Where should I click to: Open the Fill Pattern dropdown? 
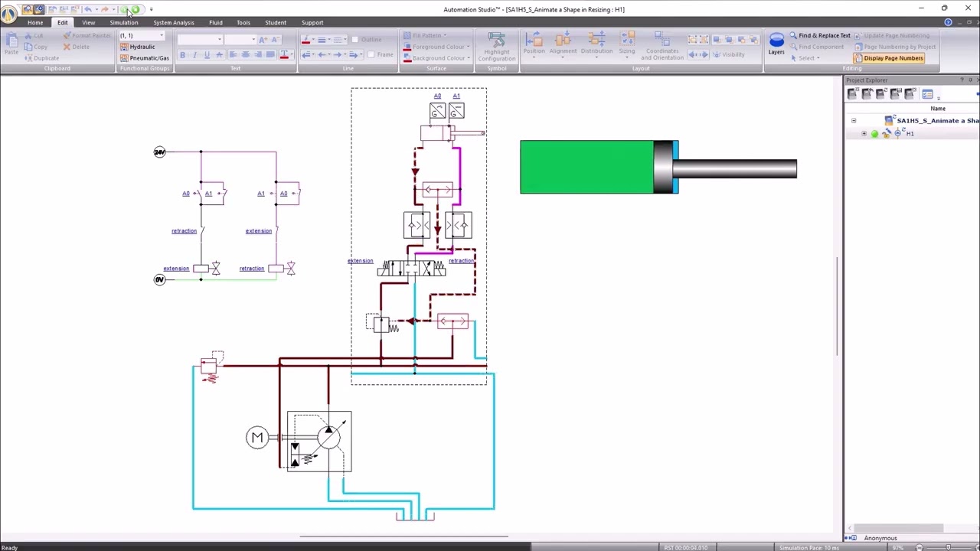425,35
